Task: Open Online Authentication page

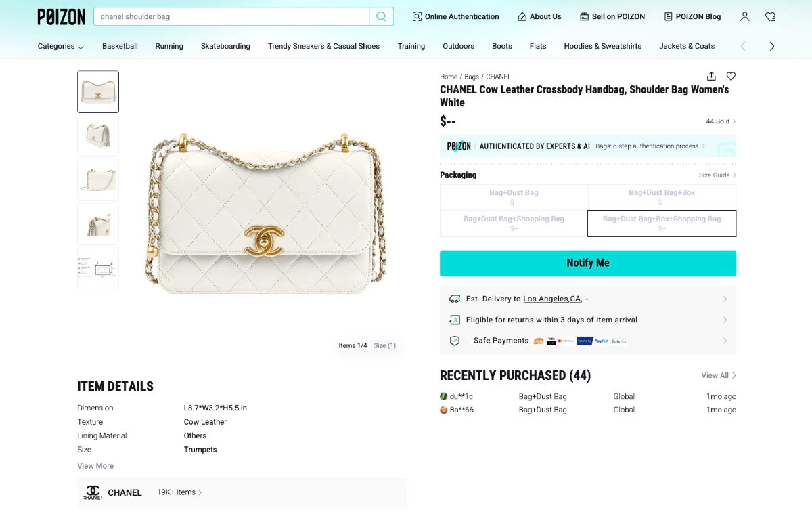Action: 455,16
